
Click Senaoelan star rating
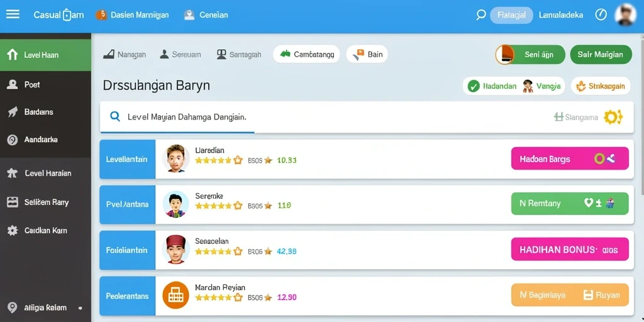pos(219,252)
